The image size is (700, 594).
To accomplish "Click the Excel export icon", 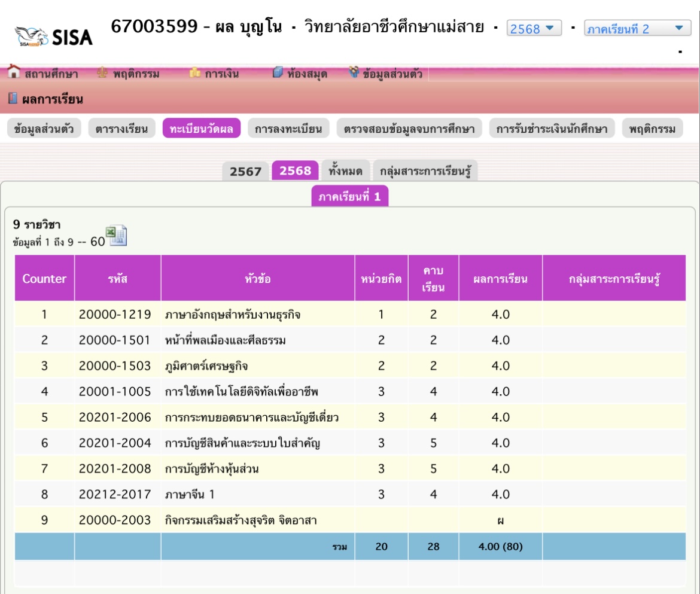I will click(x=116, y=236).
